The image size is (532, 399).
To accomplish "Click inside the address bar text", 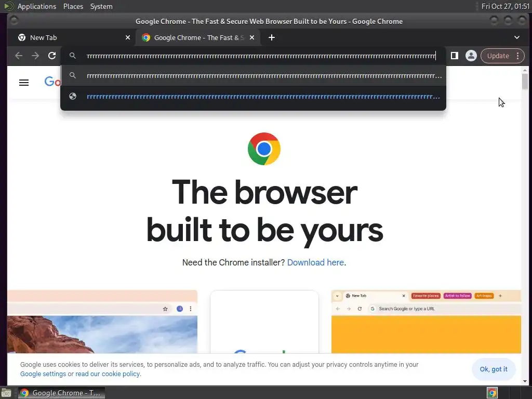I will [x=261, y=56].
